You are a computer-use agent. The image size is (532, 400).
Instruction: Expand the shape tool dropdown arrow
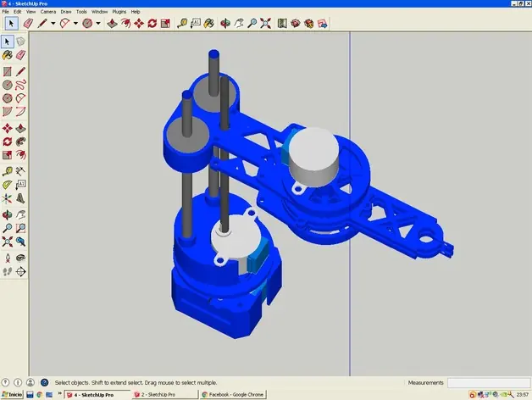(98, 24)
